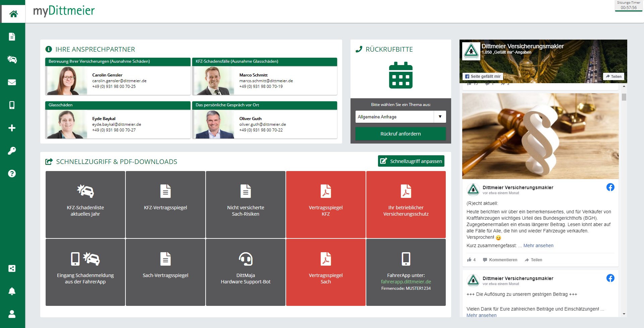The height and width of the screenshot is (328, 644).
Task: Click the phone number +49 (0) 931 98 00 70-19
Action: [x=261, y=87]
